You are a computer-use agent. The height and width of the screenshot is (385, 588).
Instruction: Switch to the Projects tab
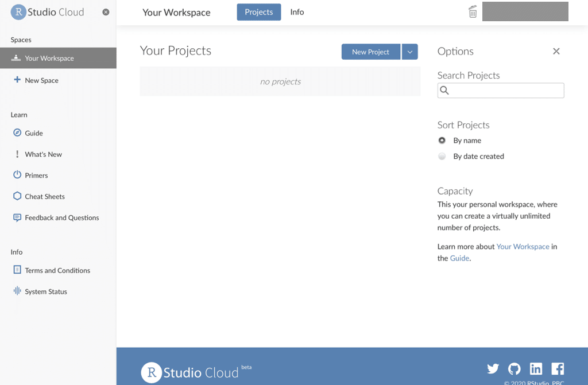(x=258, y=11)
